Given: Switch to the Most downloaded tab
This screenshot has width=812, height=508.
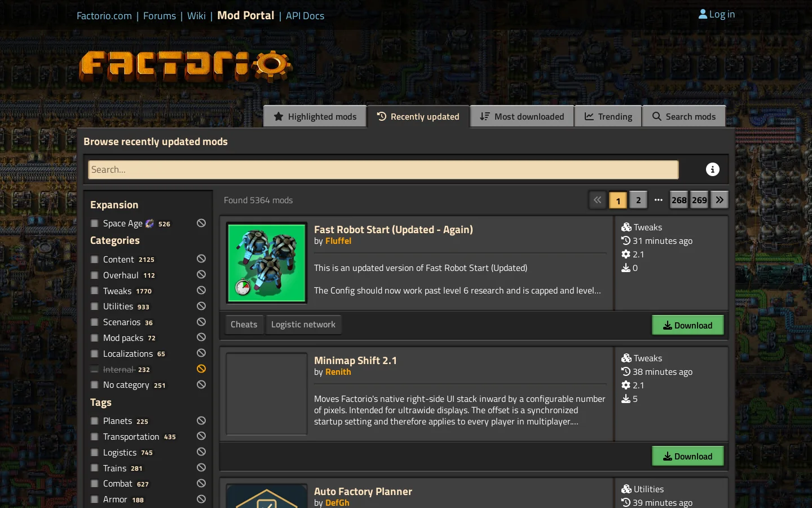Looking at the screenshot, I should (522, 116).
